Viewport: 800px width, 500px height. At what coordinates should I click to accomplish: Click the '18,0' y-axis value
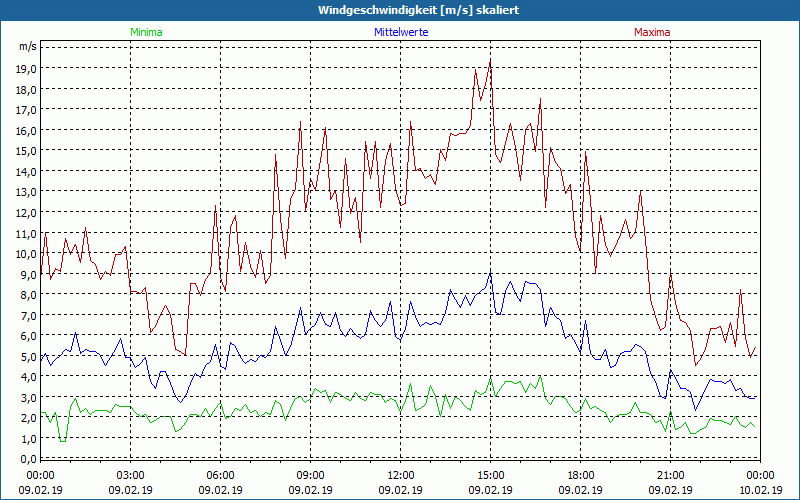tap(28, 89)
